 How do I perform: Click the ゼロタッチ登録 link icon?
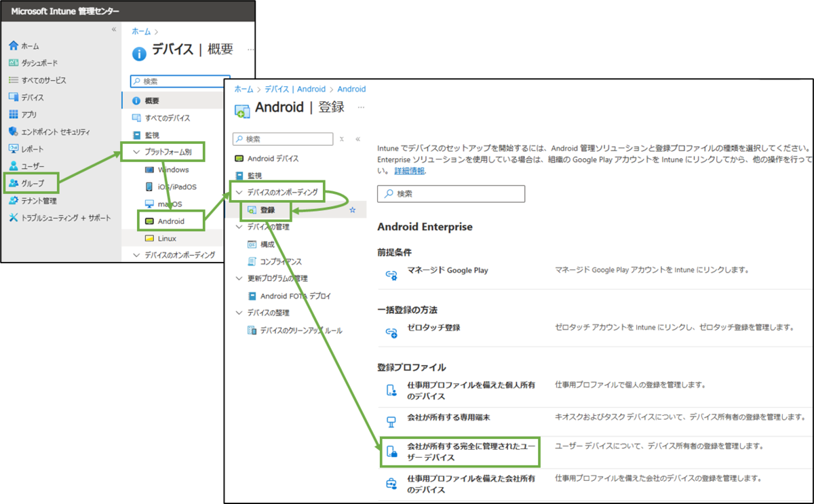[391, 332]
